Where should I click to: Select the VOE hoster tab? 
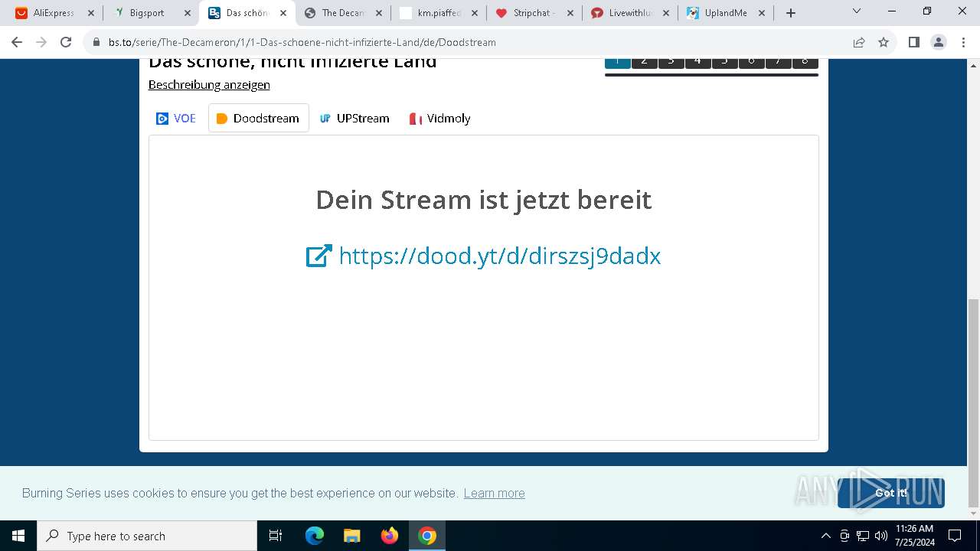point(176,119)
